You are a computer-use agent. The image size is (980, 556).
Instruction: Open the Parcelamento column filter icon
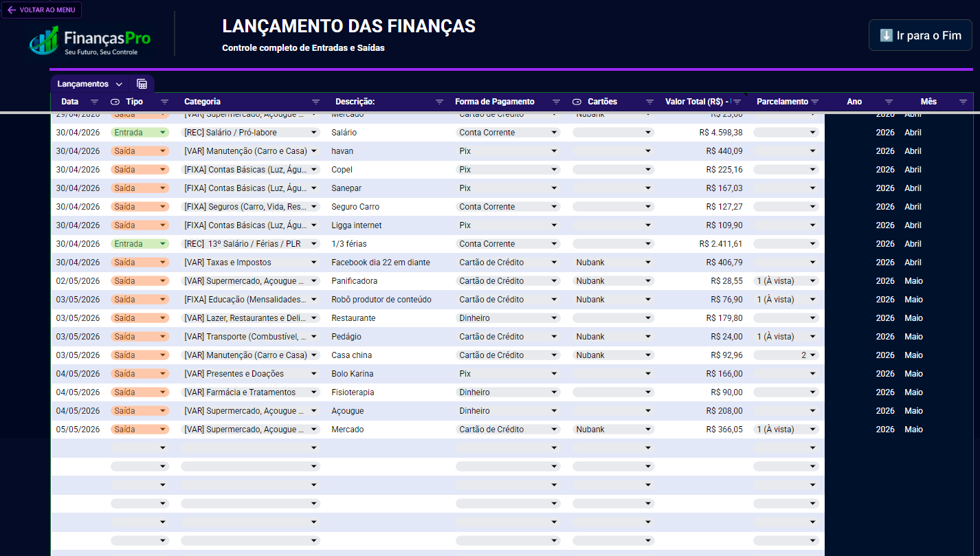click(815, 102)
